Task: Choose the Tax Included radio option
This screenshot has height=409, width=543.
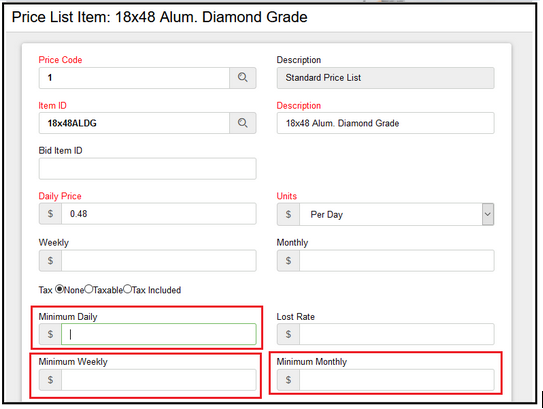Action: point(127,289)
